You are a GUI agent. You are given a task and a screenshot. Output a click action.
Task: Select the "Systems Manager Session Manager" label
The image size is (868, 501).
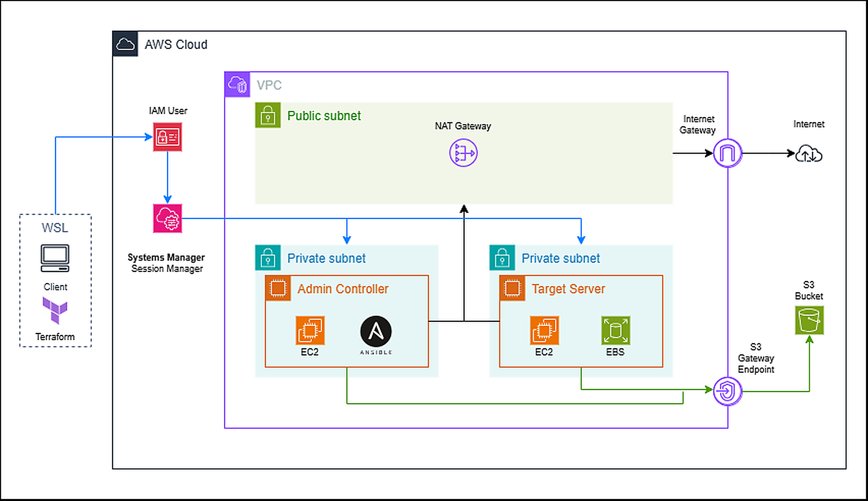coord(167,263)
